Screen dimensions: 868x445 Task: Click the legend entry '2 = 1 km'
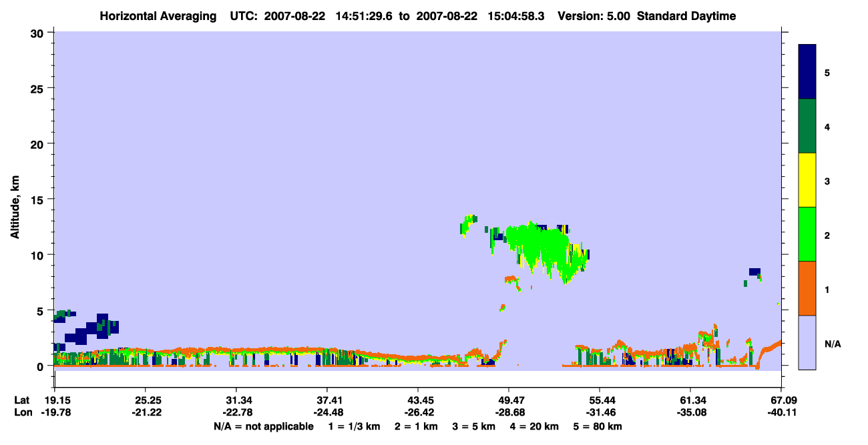click(416, 426)
